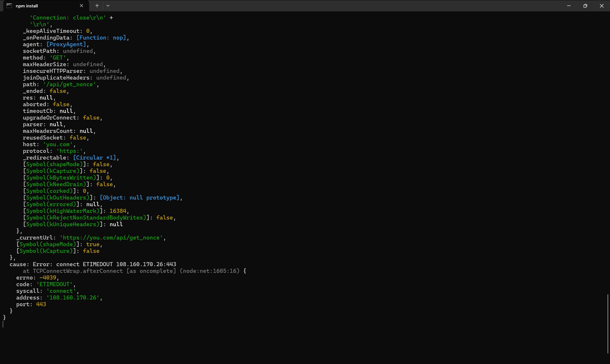Click the blinking cursor prompt line
610x364 pixels.
click(x=3, y=324)
